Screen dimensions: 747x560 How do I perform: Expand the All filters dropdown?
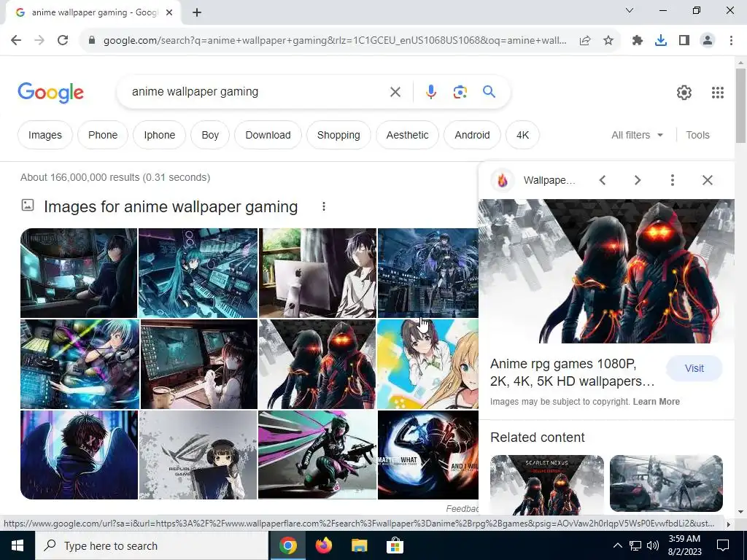638,135
